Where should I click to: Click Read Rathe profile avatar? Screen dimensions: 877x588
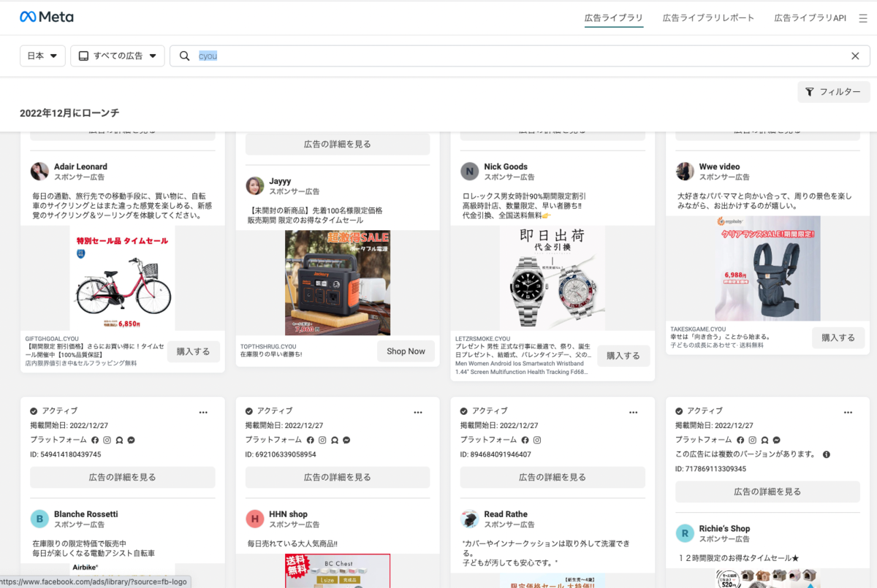coord(469,519)
